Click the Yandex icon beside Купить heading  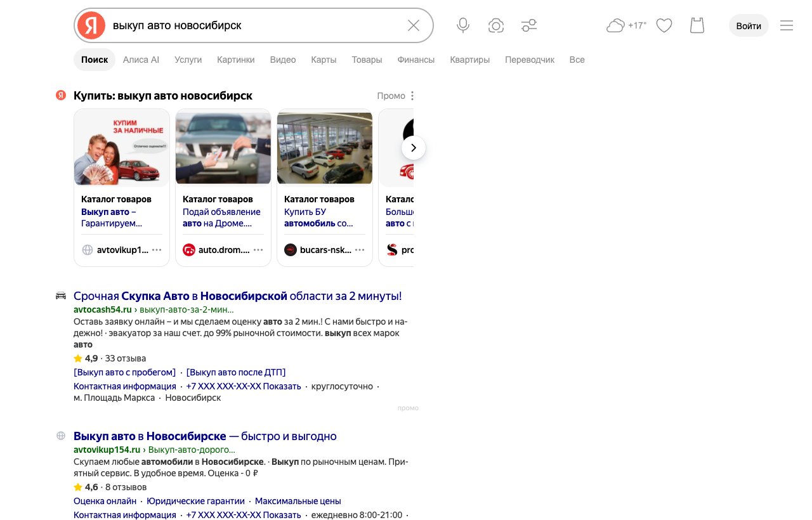tap(61, 95)
